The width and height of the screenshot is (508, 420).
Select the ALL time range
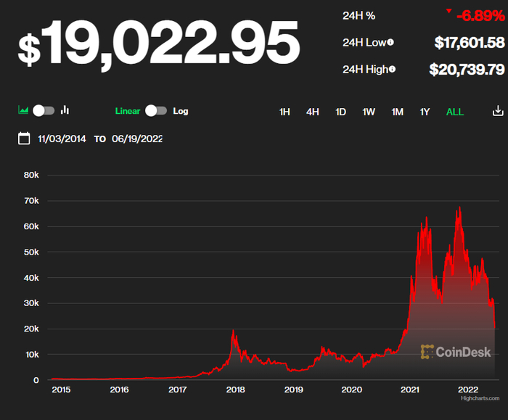455,112
